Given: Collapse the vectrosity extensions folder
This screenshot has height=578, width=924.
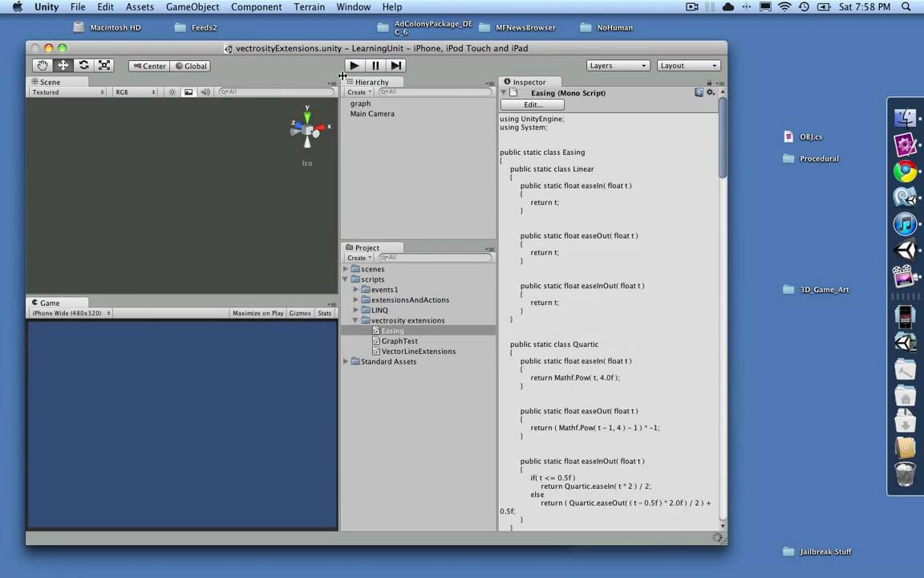Looking at the screenshot, I should tap(356, 320).
